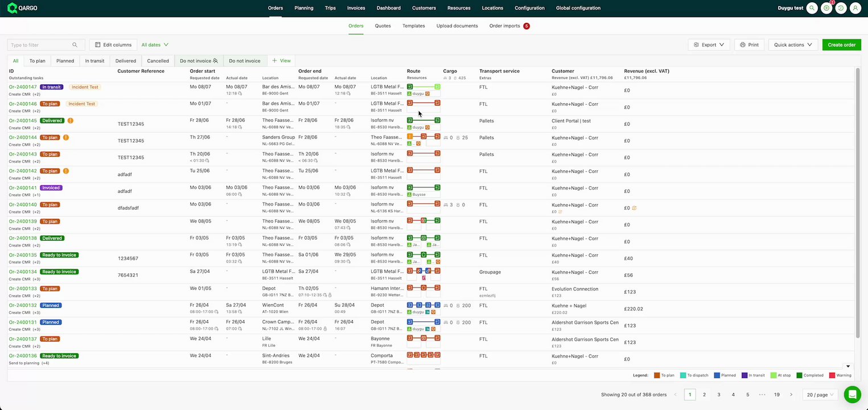Click the Create order button
Screen dimensions: 868x410
tap(841, 44)
